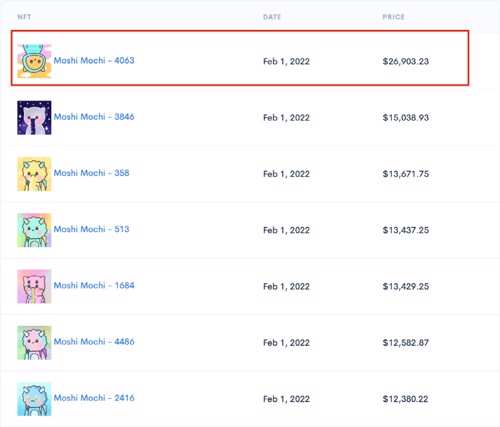Click the $12,380.22 price in last row
Screen dimensions: 500x427
click(x=405, y=399)
